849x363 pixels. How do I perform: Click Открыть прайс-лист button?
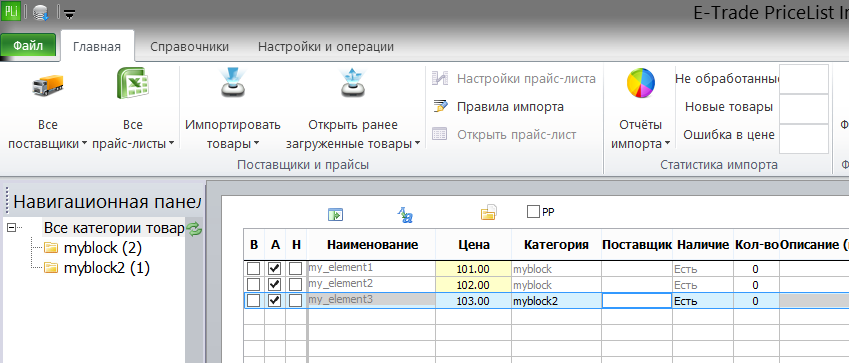click(x=504, y=134)
